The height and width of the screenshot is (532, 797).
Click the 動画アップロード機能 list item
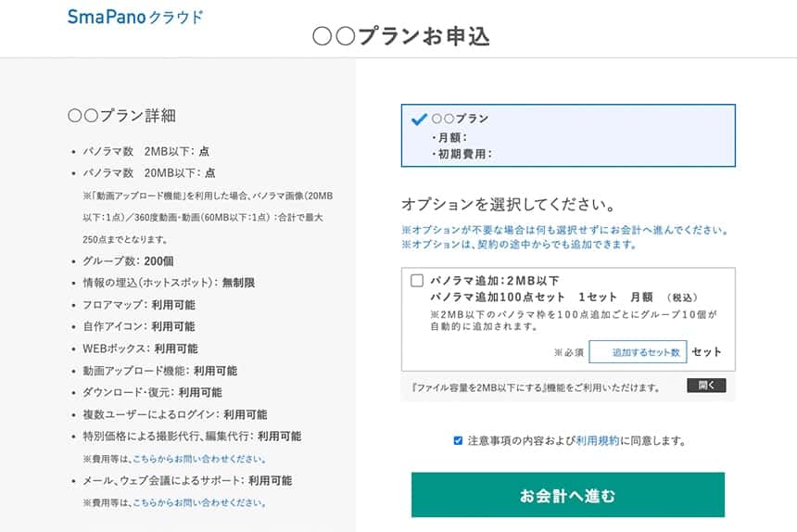click(x=158, y=371)
